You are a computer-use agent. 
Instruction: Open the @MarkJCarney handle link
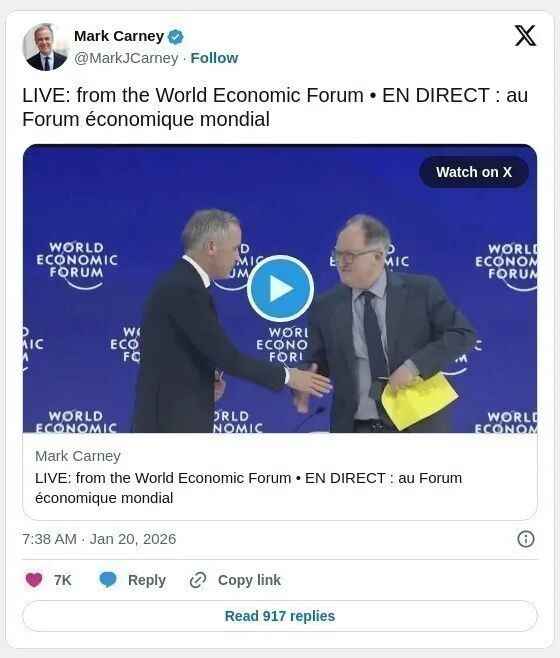(x=126, y=58)
